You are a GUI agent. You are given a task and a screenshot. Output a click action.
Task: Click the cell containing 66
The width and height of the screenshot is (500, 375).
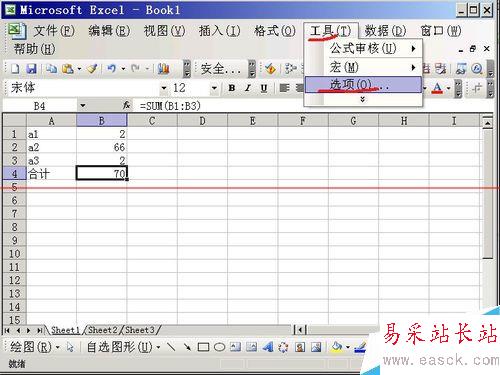pyautogui.click(x=102, y=147)
